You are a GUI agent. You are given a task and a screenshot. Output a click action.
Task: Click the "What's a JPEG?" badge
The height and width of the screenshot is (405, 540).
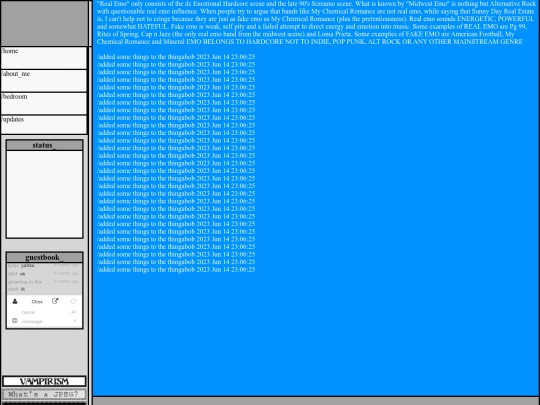click(x=44, y=394)
